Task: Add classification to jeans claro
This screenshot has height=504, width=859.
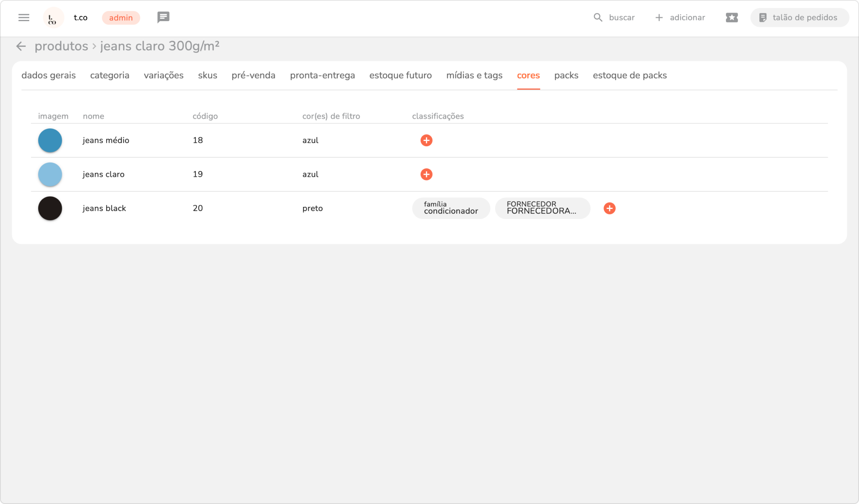Action: 426,174
